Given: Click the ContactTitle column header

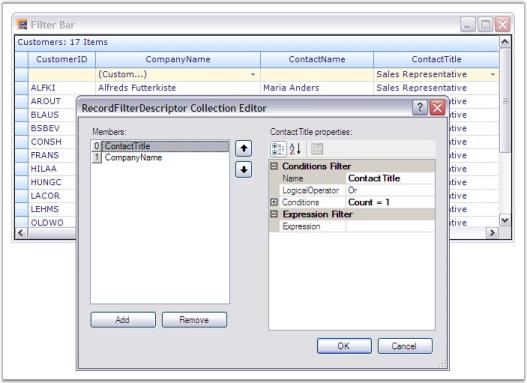Looking at the screenshot, I should [x=436, y=59].
